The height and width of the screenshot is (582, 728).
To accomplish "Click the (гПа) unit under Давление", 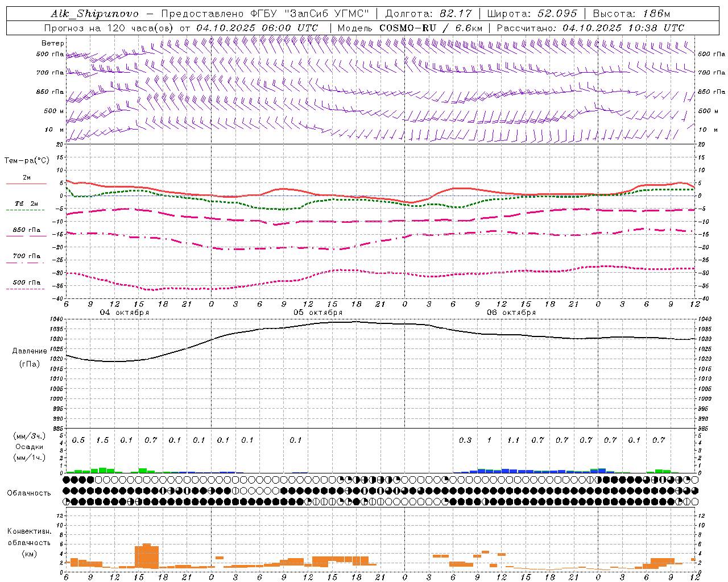I will 30,364.
